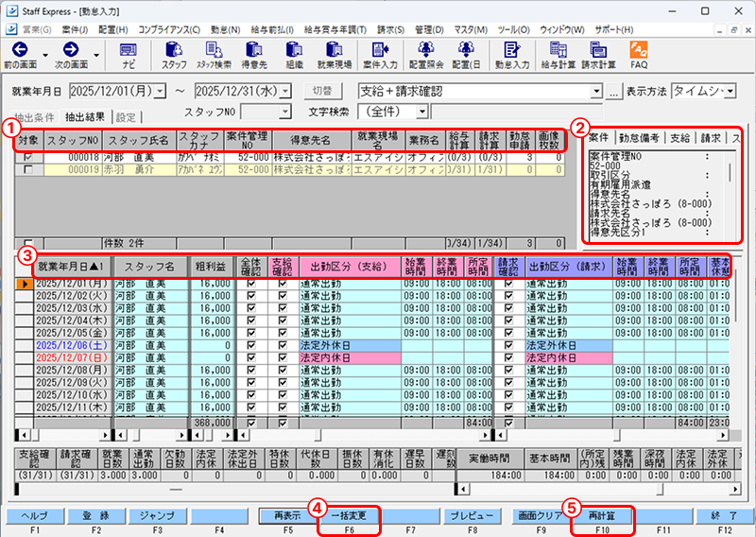Open the 就業現場 toolbar icon

(x=334, y=49)
